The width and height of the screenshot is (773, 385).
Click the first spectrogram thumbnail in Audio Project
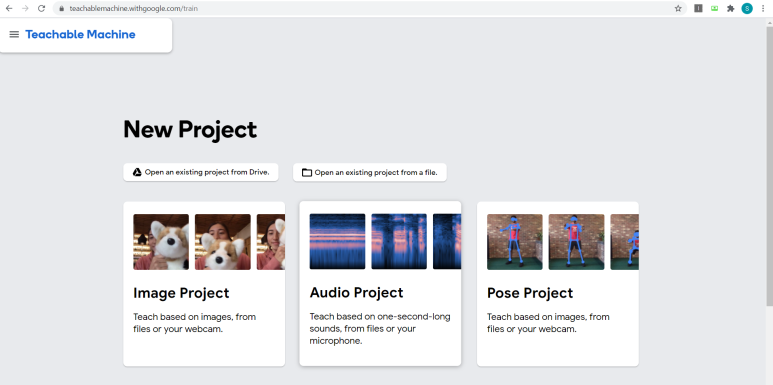[337, 241]
